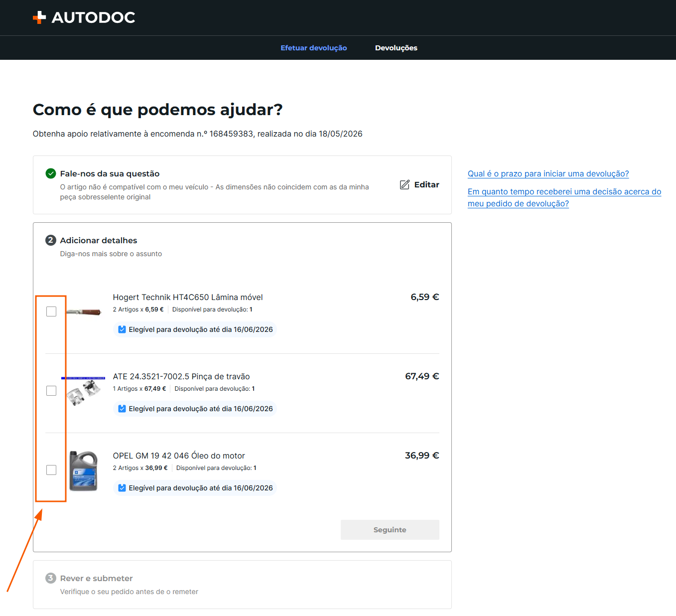This screenshot has height=616, width=676.
Task: Click the Hogert Technik knife thumbnail
Action: 84,312
